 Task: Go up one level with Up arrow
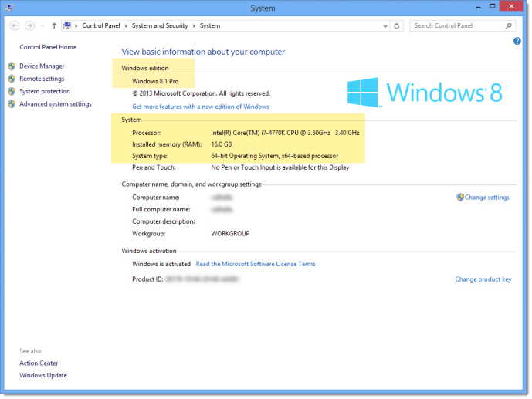tap(53, 25)
